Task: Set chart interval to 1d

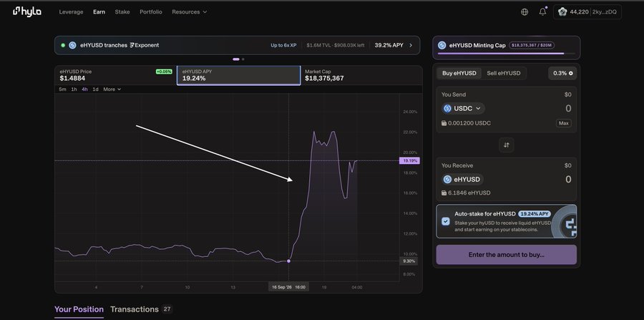Action: click(x=95, y=89)
